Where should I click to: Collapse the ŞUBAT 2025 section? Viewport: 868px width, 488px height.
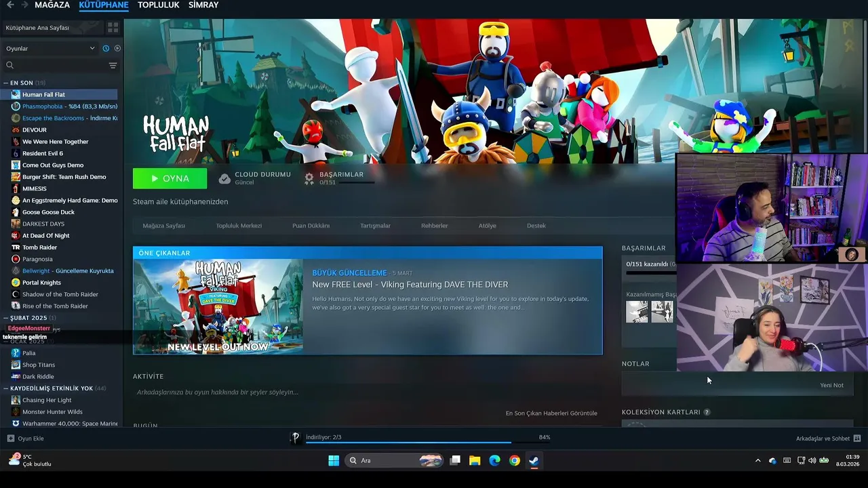click(6, 318)
